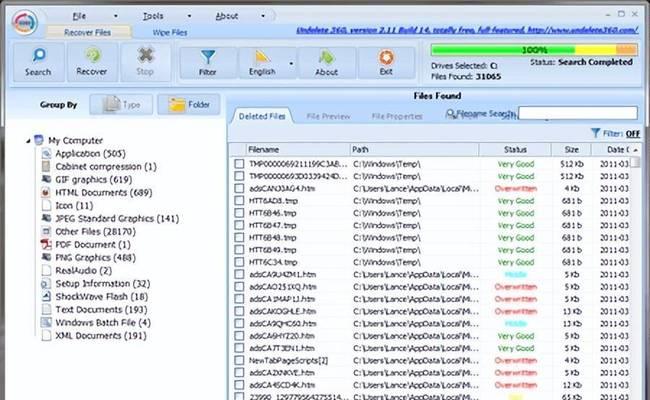Click the PDF Document icon
This screenshot has width=650, height=400.
46,245
